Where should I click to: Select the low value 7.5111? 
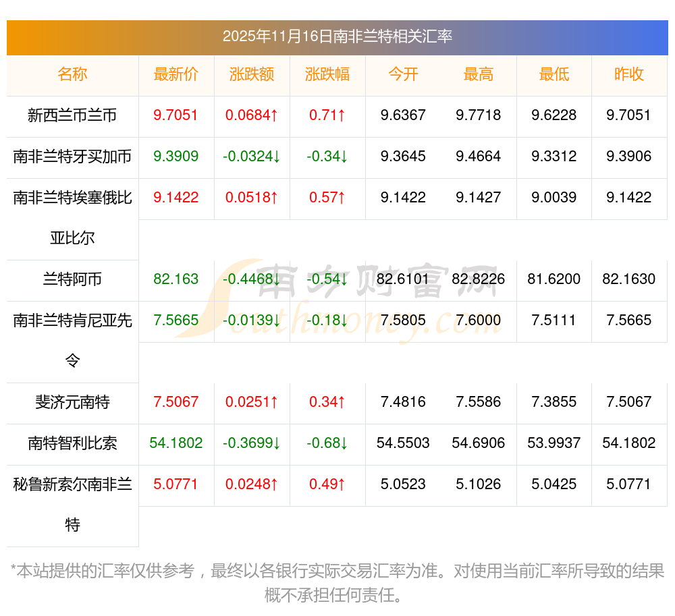coord(554,320)
